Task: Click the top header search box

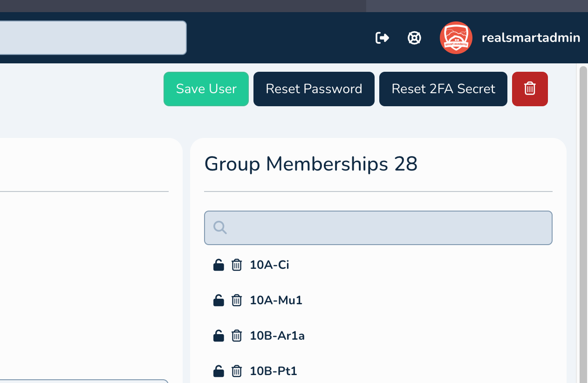Action: click(x=93, y=38)
